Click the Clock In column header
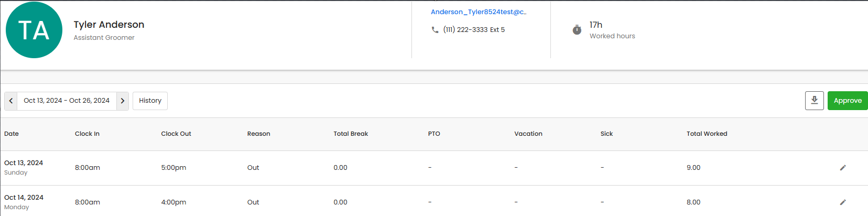 tap(87, 134)
